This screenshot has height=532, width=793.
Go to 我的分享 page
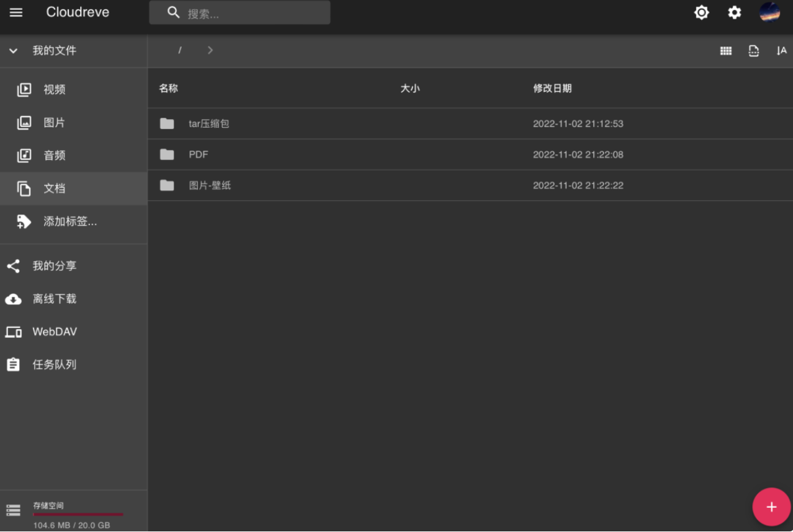coord(55,266)
